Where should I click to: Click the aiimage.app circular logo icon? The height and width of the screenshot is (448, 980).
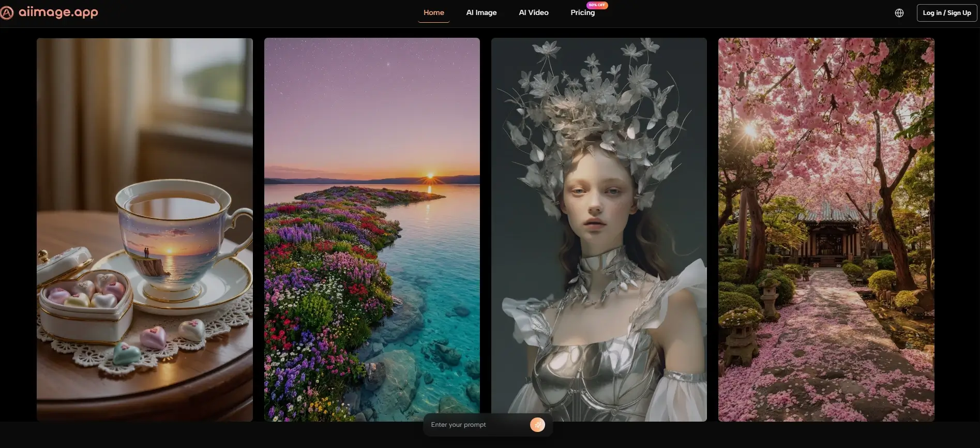coord(7,12)
